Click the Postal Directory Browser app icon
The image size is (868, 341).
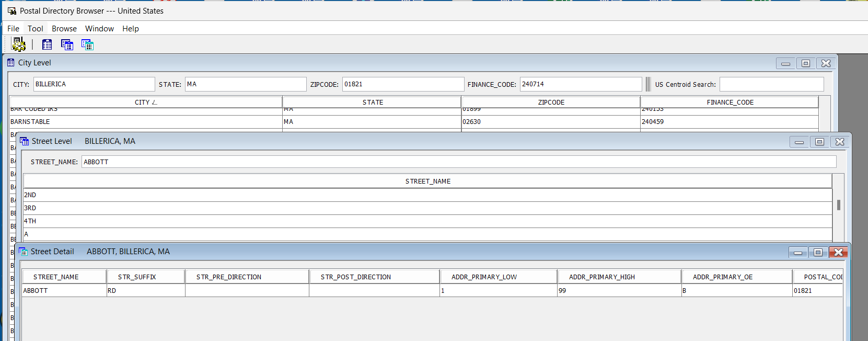point(11,10)
